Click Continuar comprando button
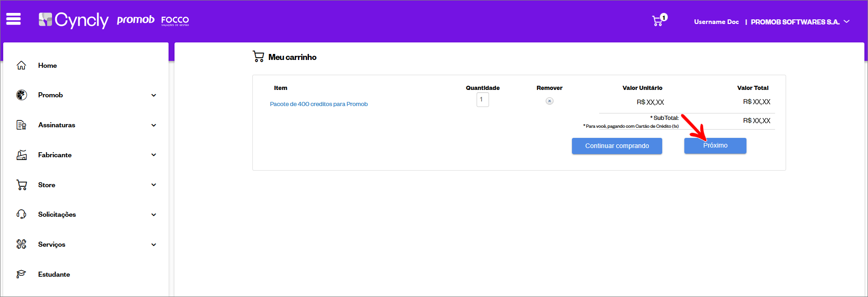The image size is (868, 297). coord(617,146)
